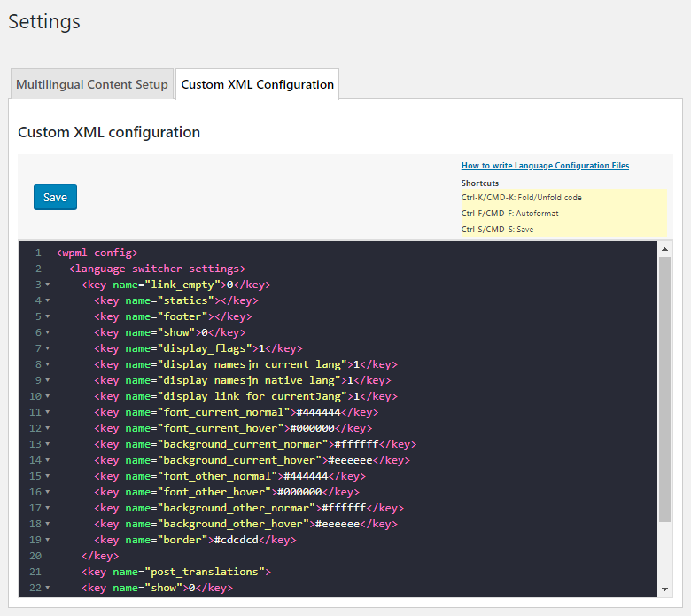Click the "link_empty" attribute value
The width and height of the screenshot is (691, 616).
tap(182, 285)
